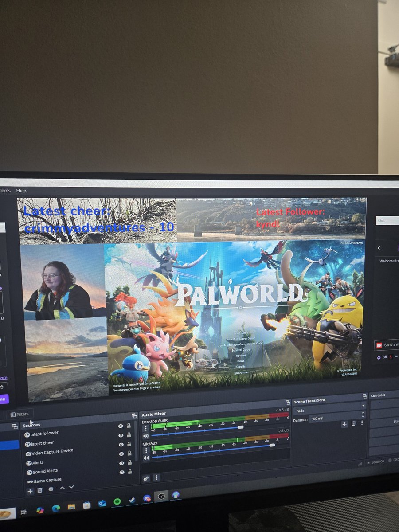The height and width of the screenshot is (532, 399).
Task: Open File Explorer from the taskbar
Action: (x=71, y=507)
